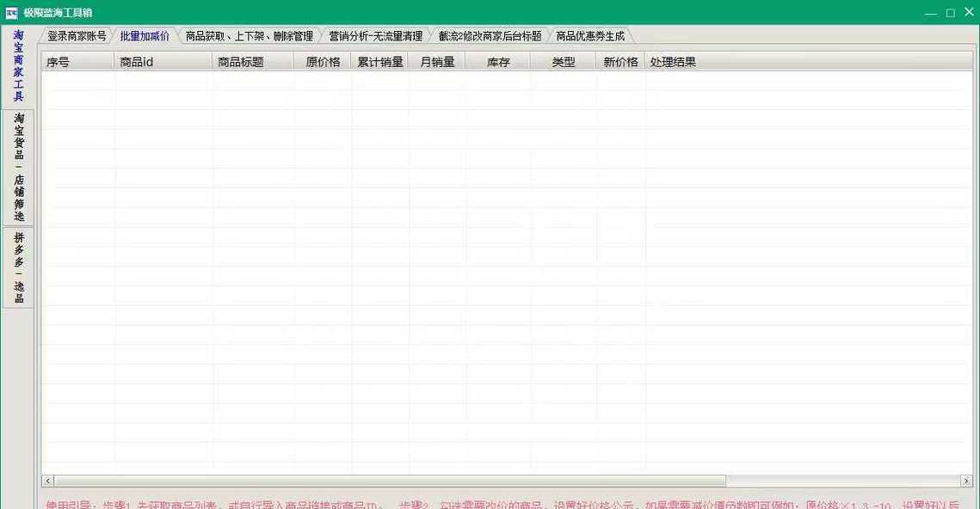The width and height of the screenshot is (980, 509).
Task: Click the app icon in title bar
Action: click(x=10, y=13)
